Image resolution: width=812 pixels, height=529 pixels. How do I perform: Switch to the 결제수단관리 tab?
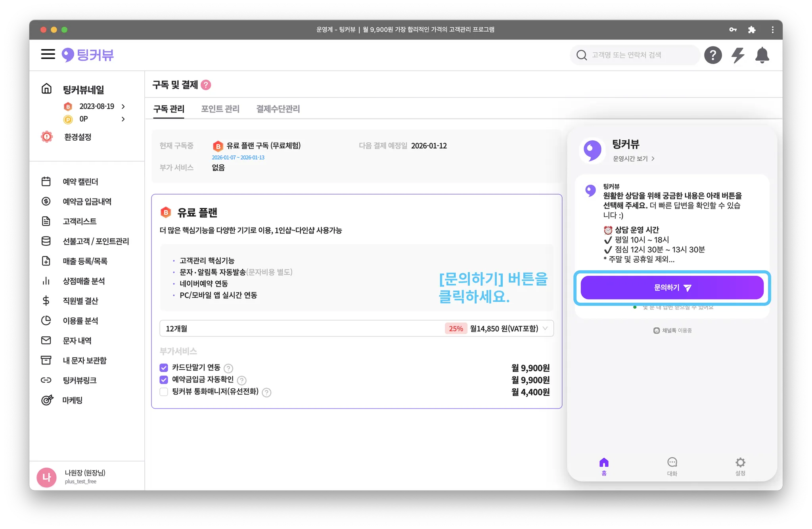(x=278, y=109)
